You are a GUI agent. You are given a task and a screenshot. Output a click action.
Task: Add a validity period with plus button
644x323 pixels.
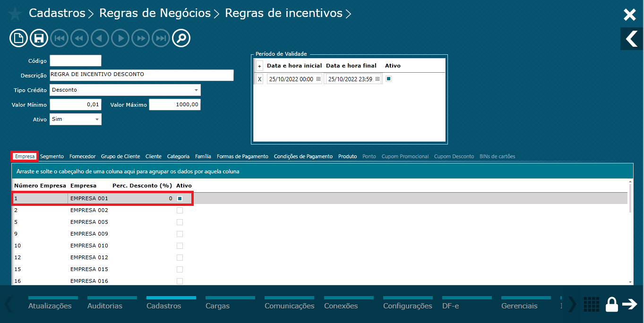259,66
